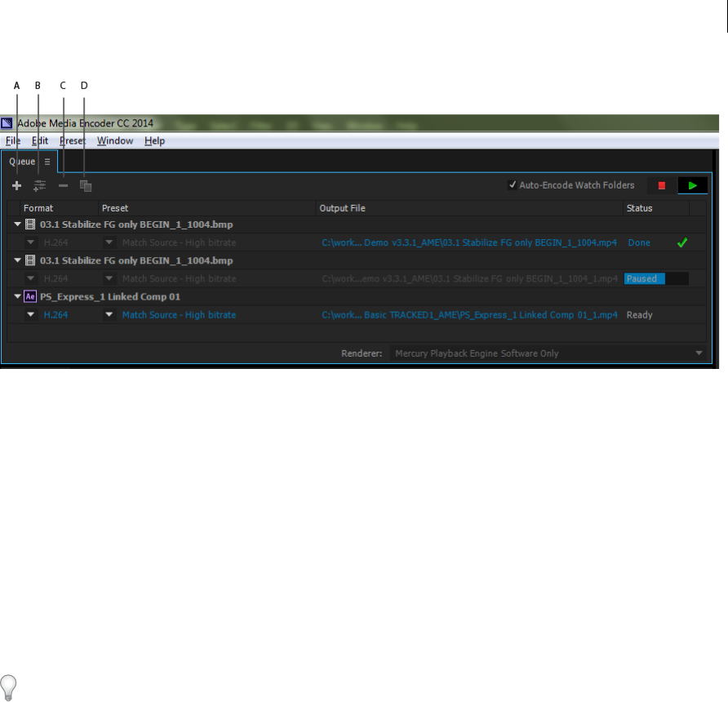
Task: Click the Preset column header
Action: [115, 208]
